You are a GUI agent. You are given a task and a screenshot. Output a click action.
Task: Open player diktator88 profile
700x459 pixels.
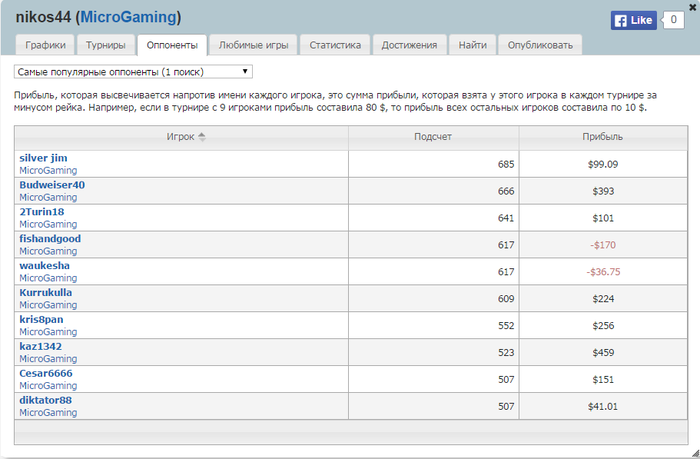[46, 400]
